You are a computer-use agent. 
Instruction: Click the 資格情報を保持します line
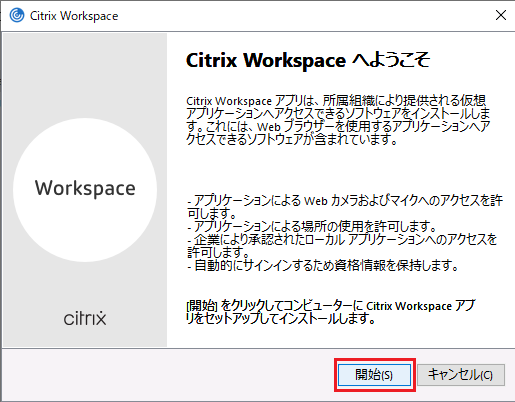click(x=322, y=265)
